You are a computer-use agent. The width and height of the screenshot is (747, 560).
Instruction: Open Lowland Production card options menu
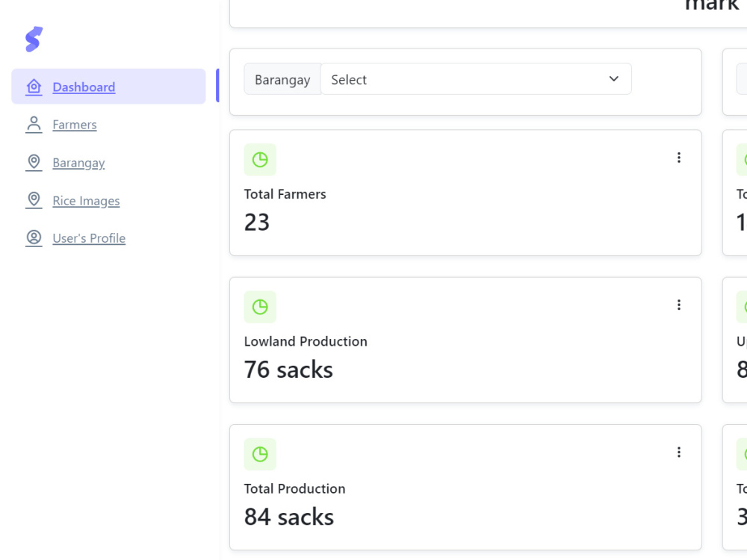coord(679,305)
